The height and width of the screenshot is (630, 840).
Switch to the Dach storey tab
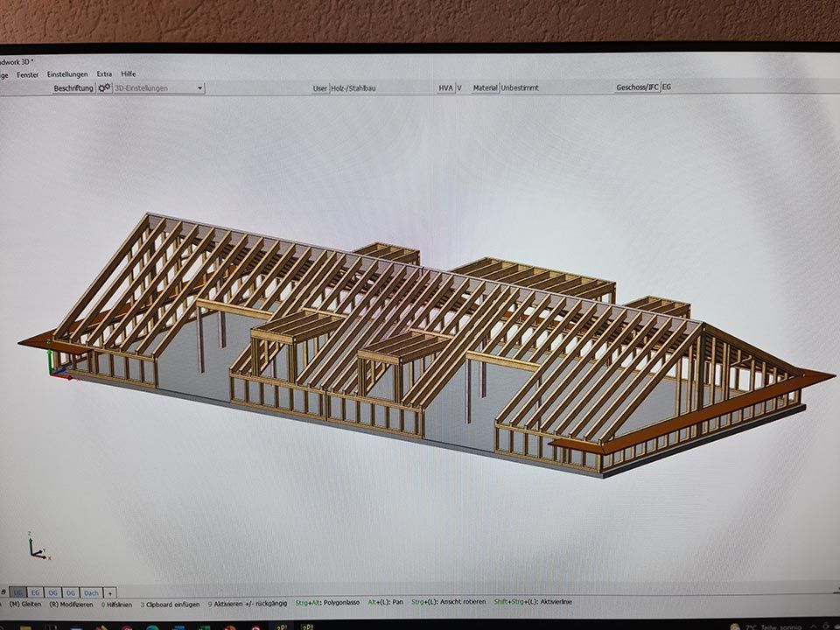91,591
